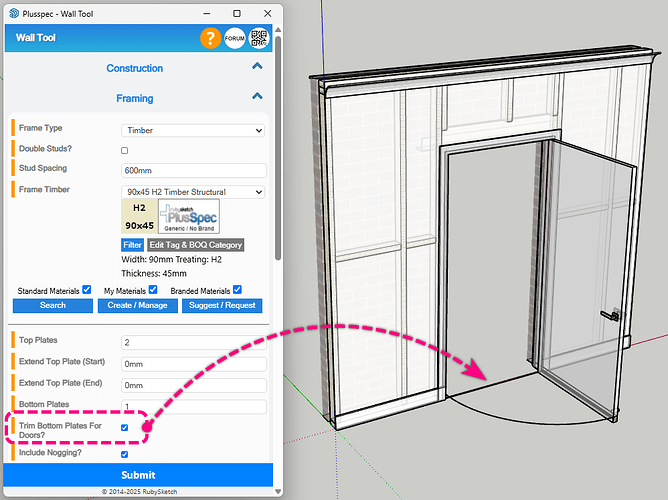The height and width of the screenshot is (500, 668).
Task: Select the H2 90x45 material thumbnail
Action: [x=139, y=216]
